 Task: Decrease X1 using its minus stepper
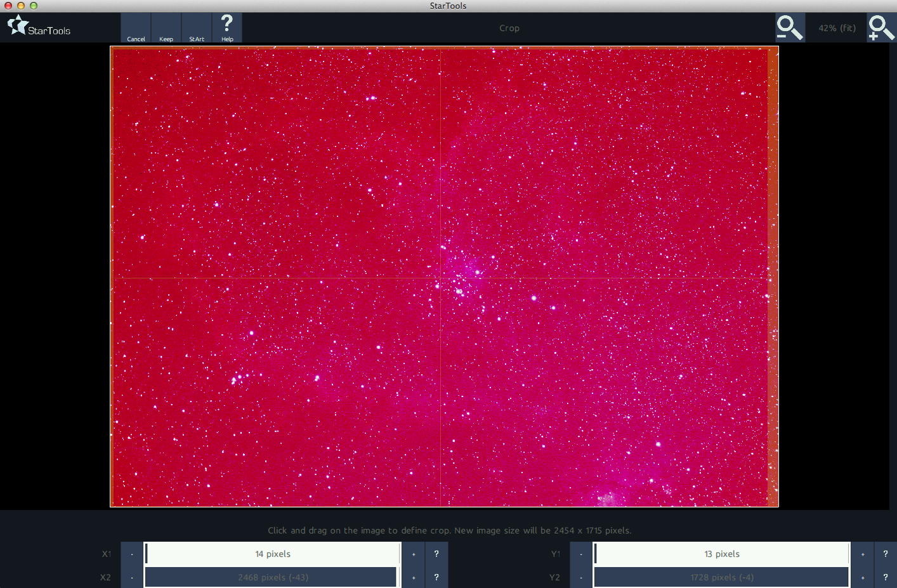(131, 553)
